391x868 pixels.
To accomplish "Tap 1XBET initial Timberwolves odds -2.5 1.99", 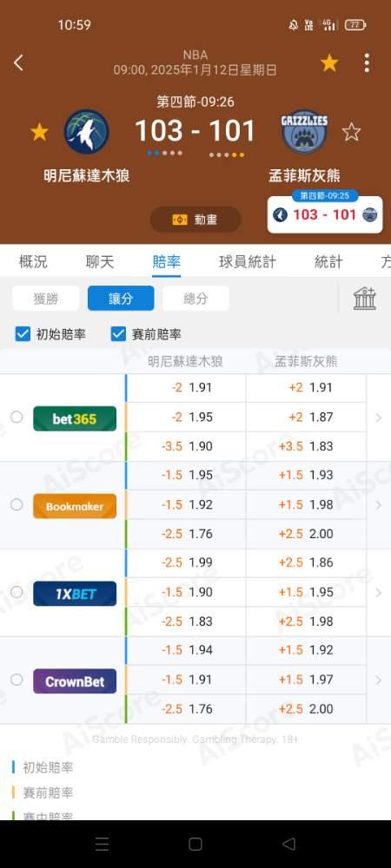I will (x=186, y=563).
